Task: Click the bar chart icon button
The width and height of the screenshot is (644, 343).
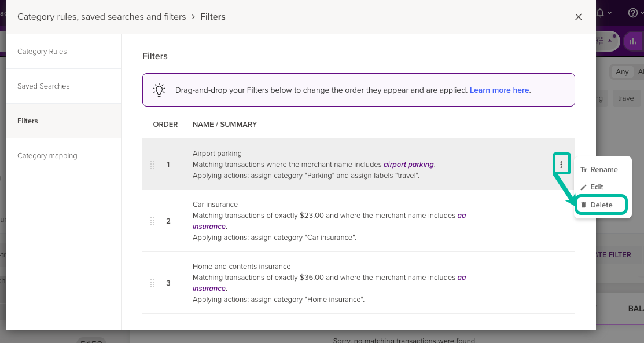Action: point(633,41)
